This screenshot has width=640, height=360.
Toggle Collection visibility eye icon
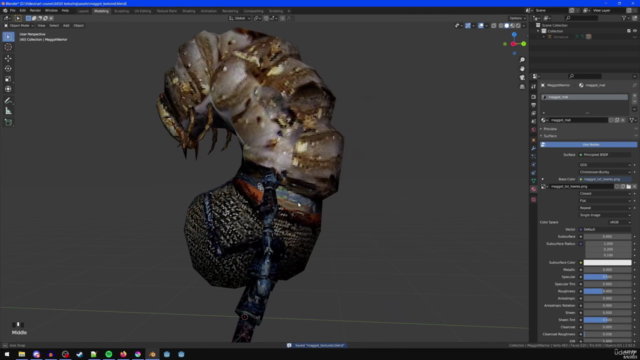(x=634, y=31)
